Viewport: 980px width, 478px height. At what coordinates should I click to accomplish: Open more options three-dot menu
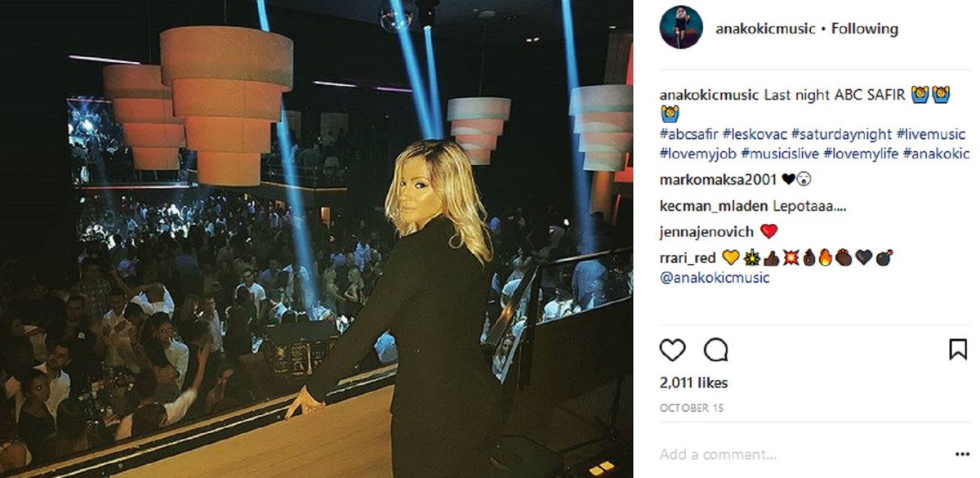(x=962, y=454)
